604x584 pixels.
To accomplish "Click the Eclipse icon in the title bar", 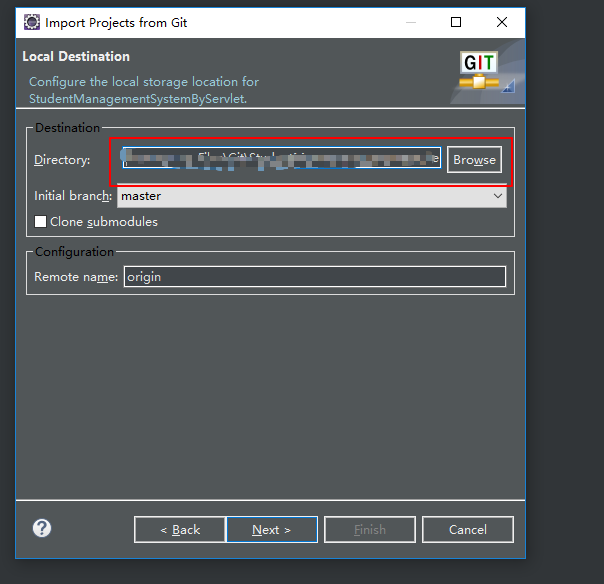I will pos(32,22).
